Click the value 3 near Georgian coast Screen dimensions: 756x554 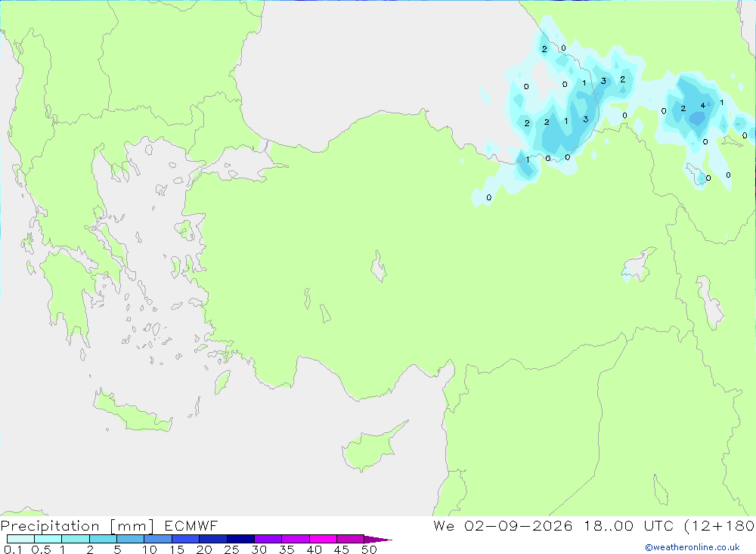pos(585,119)
